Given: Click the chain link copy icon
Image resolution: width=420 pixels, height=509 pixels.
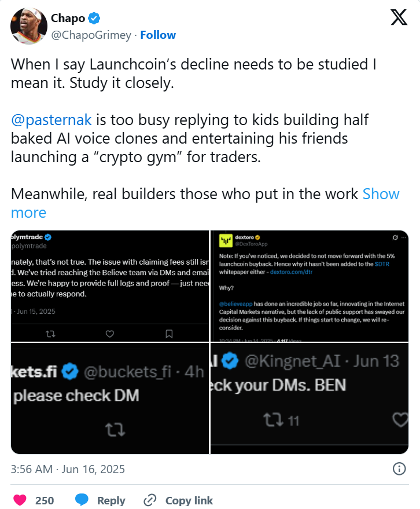Looking at the screenshot, I should [150, 500].
